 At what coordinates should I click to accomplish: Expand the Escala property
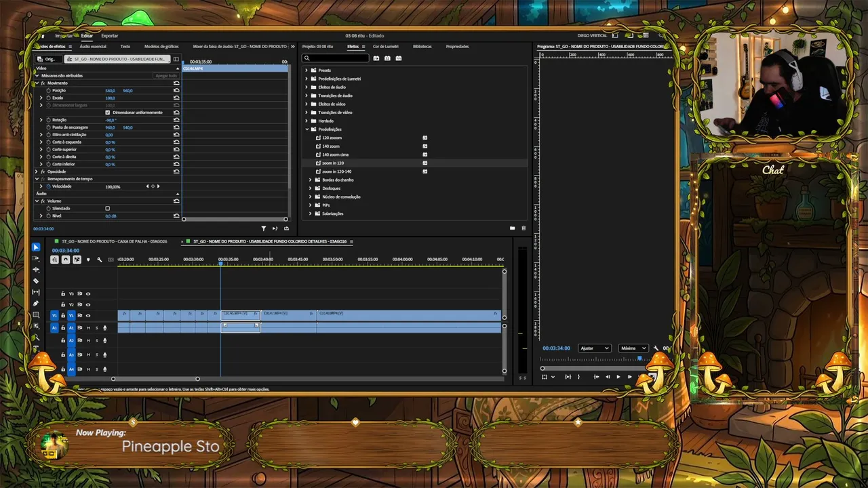41,98
